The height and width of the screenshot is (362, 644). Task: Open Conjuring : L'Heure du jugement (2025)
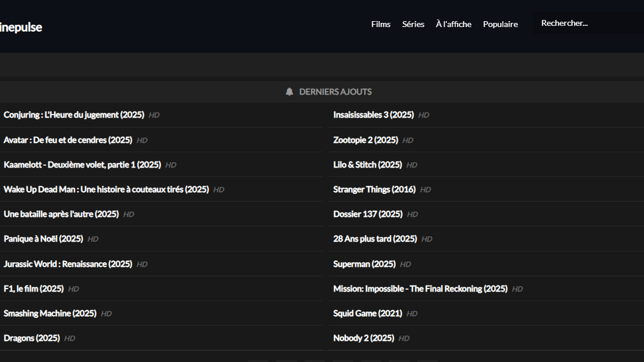[74, 115]
